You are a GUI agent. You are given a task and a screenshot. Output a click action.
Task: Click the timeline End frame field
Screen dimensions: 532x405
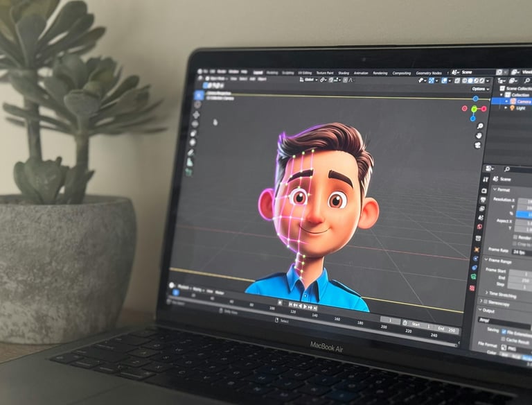pyautogui.click(x=447, y=329)
